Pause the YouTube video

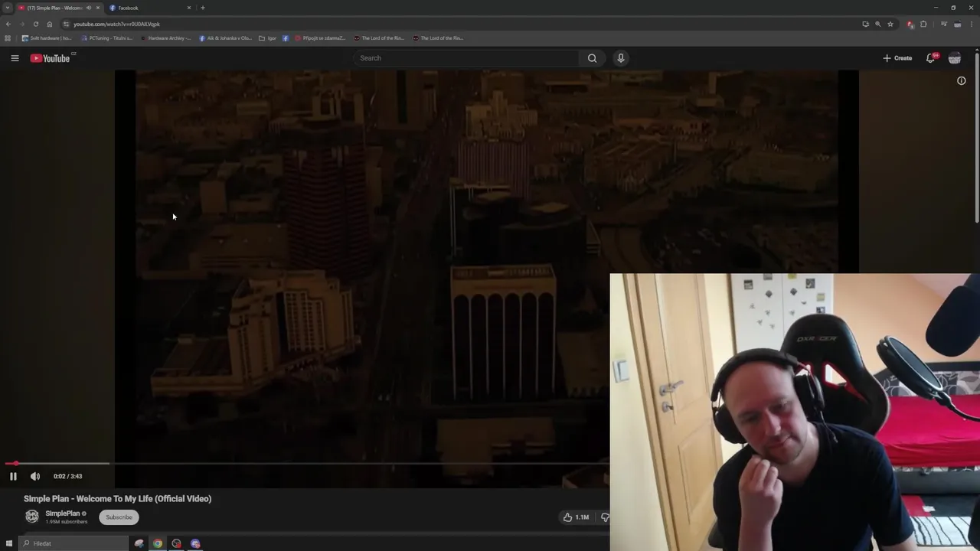[x=13, y=476]
